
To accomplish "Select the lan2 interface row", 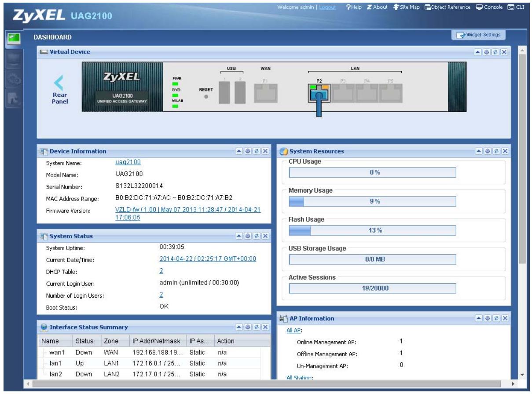I will (150, 374).
